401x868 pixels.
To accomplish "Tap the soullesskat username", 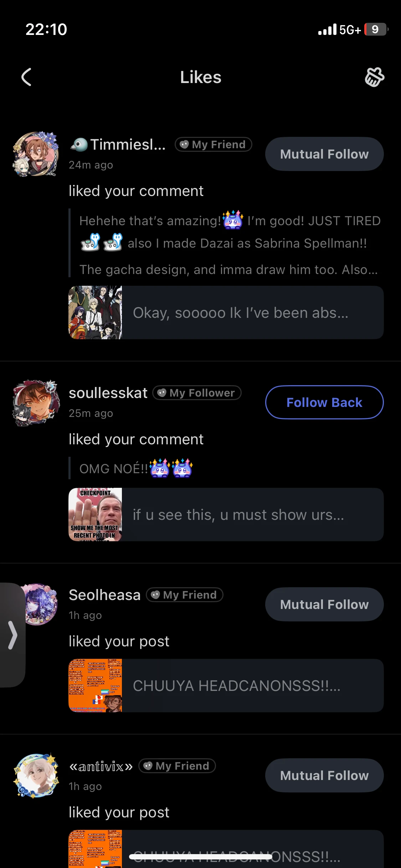I will click(108, 393).
